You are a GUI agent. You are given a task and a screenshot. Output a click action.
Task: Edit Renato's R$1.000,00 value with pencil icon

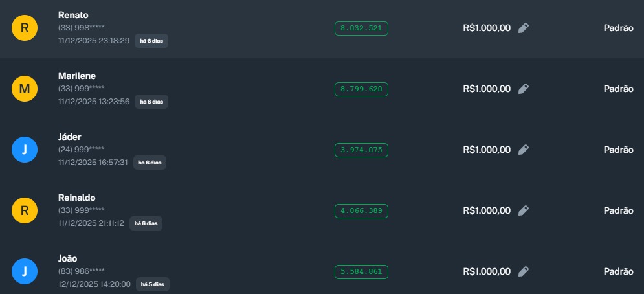pos(524,28)
